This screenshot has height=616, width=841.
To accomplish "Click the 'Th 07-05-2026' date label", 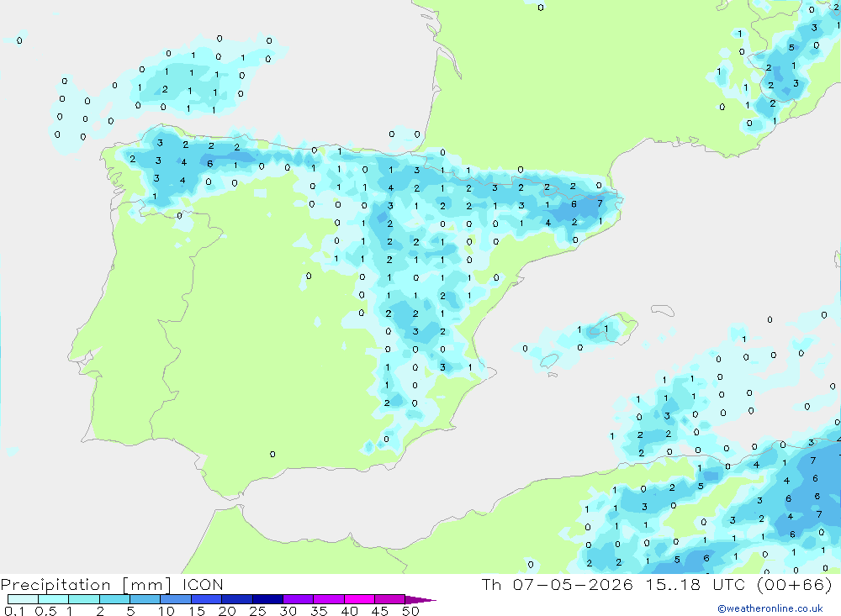I will pyautogui.click(x=557, y=584).
